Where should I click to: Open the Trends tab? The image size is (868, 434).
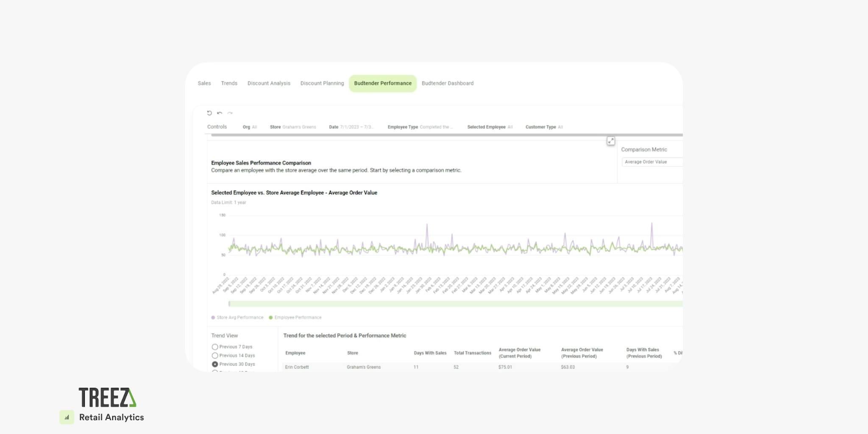point(229,83)
